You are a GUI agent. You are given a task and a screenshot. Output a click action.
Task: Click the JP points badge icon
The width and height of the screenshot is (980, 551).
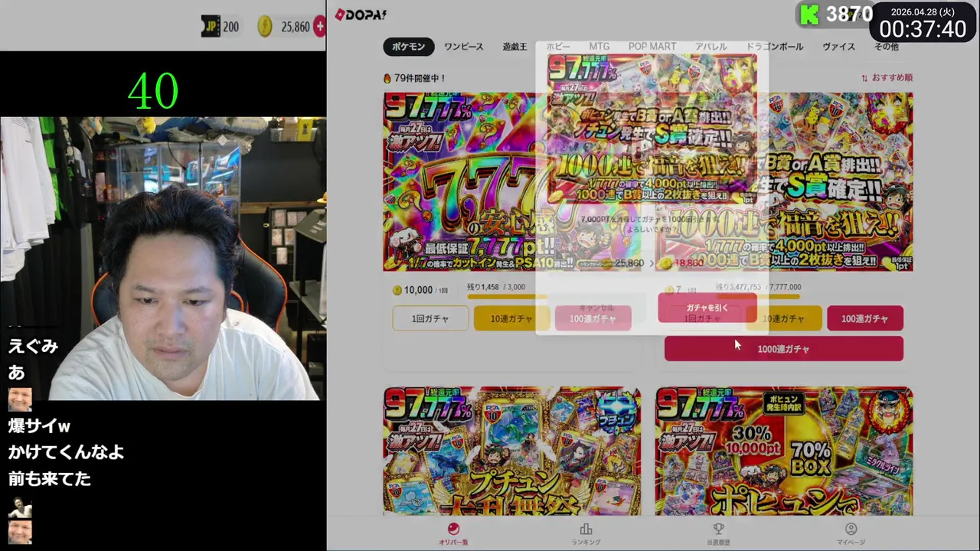(x=211, y=27)
